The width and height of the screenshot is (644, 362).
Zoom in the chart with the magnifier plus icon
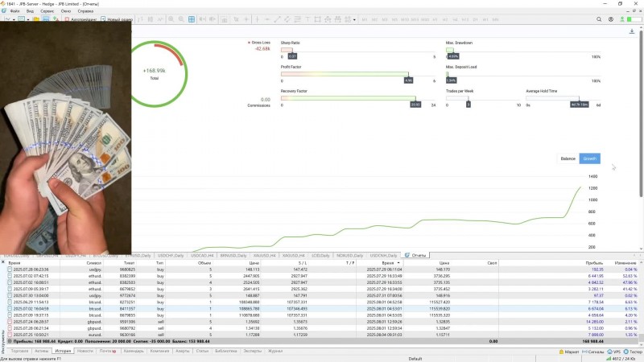pos(171,19)
